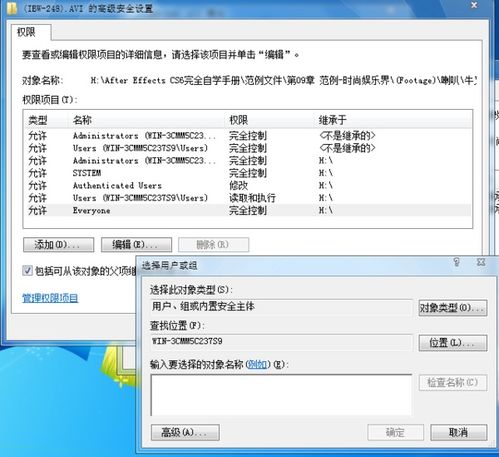Close the advanced security settings window
Screen dimensions: 499x457
pos(474,5)
